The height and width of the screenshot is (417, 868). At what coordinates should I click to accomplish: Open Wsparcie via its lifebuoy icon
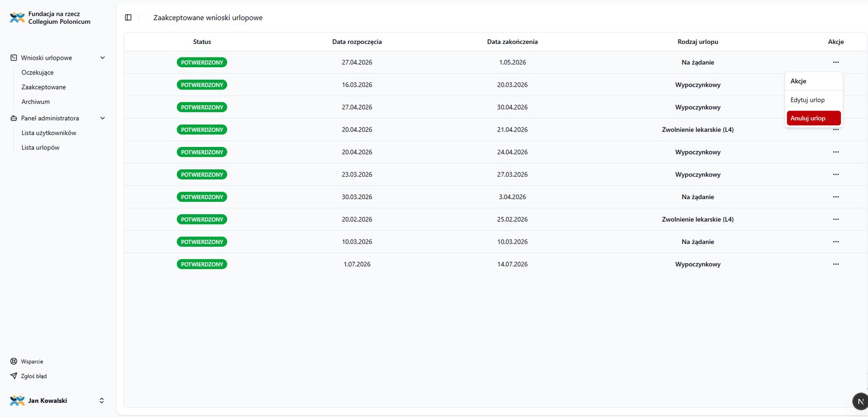(x=14, y=361)
